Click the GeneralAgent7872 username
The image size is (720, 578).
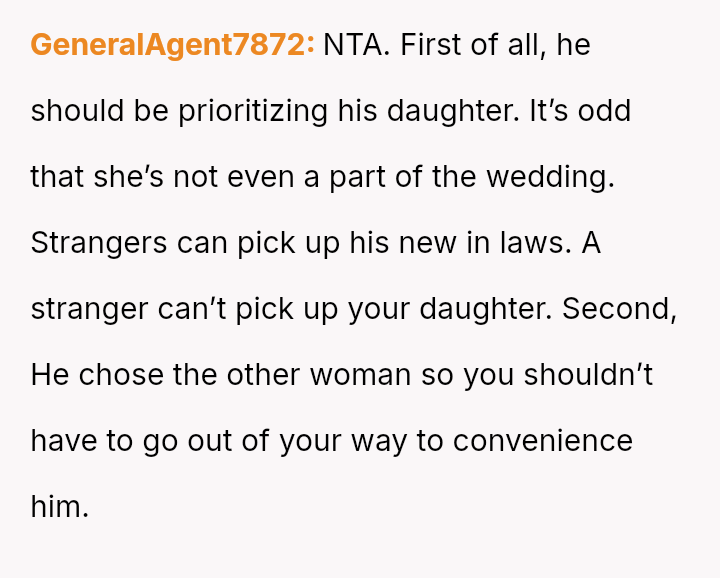(x=173, y=45)
